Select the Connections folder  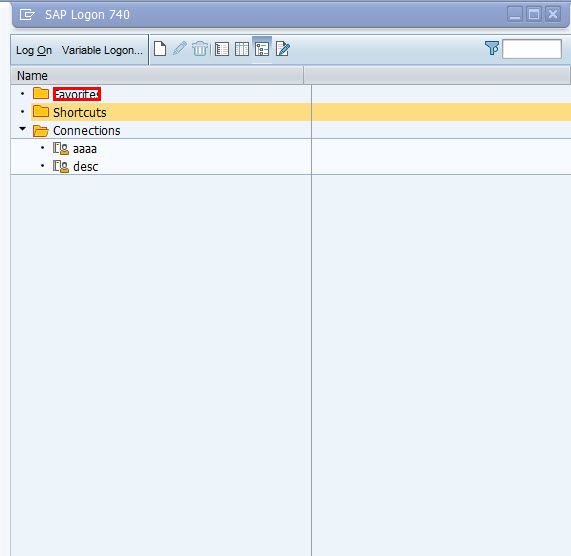87,131
